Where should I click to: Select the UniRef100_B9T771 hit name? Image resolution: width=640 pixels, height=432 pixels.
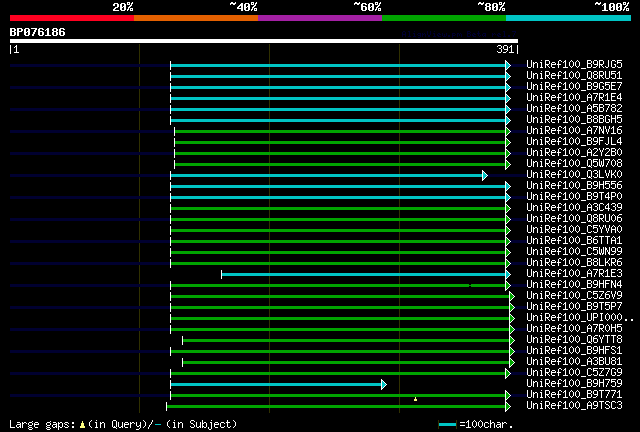click(574, 395)
